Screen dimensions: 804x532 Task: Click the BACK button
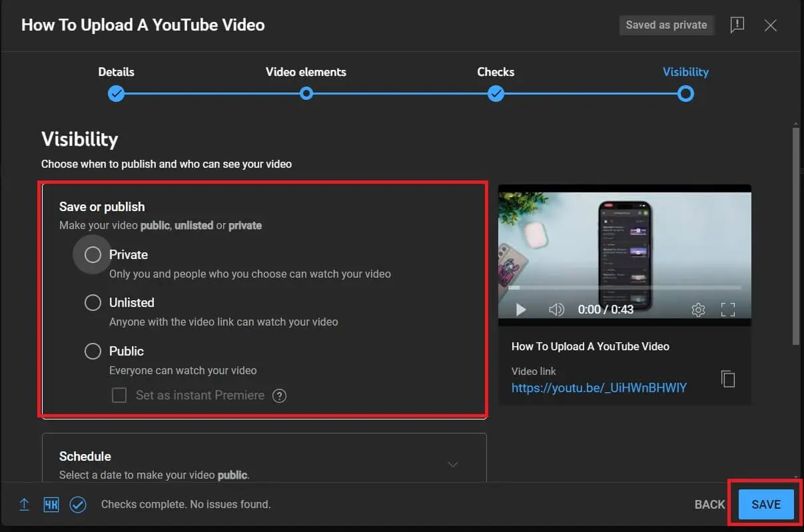tap(709, 505)
